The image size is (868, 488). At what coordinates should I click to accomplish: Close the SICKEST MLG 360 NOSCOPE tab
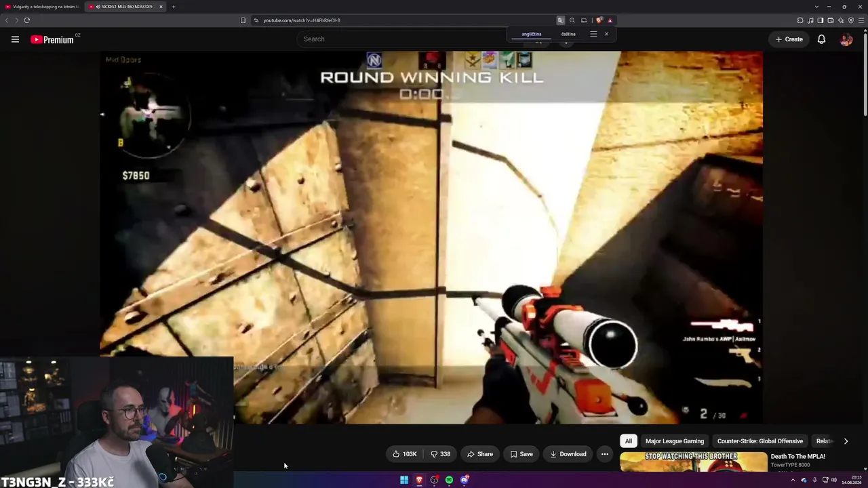(161, 7)
